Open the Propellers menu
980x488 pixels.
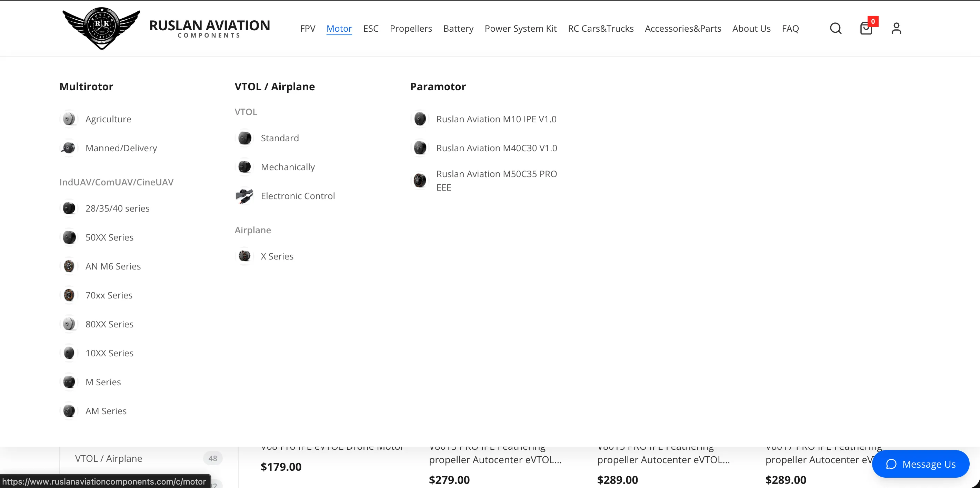(411, 29)
